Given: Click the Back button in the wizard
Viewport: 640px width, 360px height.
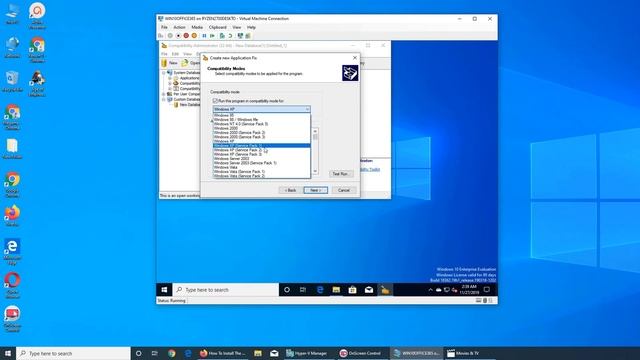Looking at the screenshot, I should tap(291, 190).
